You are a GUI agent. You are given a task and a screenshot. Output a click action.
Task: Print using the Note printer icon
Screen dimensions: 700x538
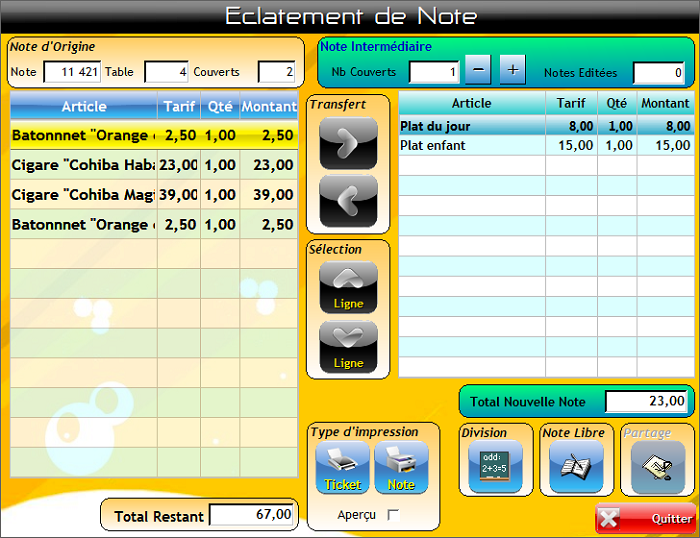[401, 468]
